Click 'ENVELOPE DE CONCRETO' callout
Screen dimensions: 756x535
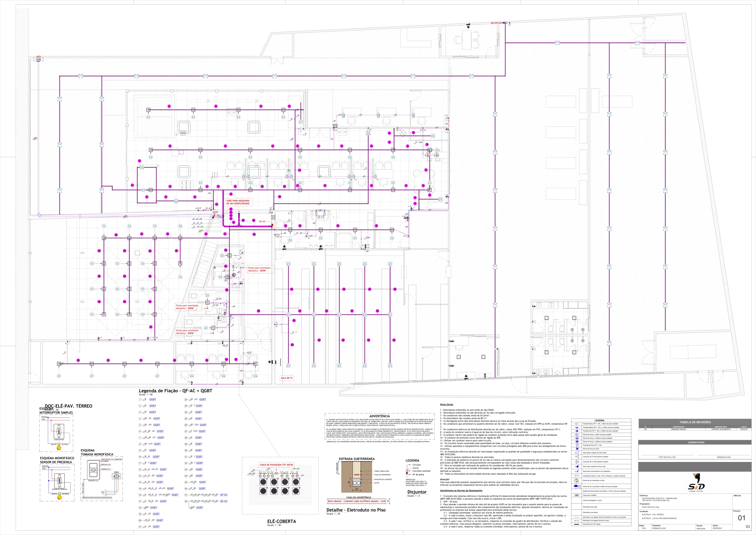coord(383,479)
